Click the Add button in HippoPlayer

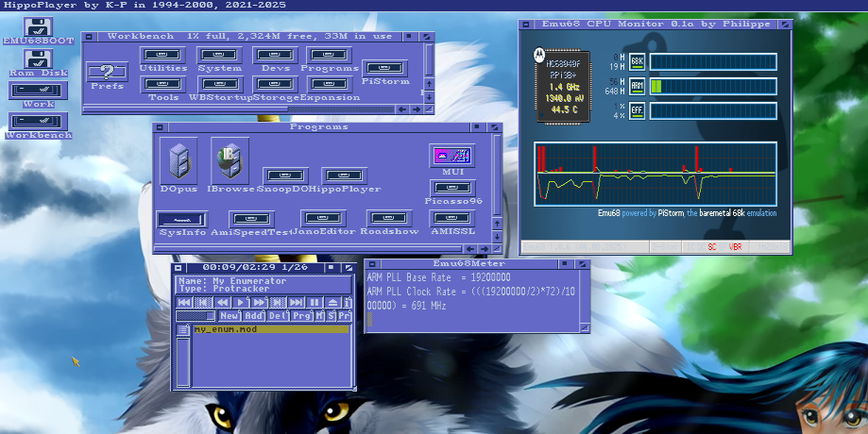pyautogui.click(x=254, y=316)
